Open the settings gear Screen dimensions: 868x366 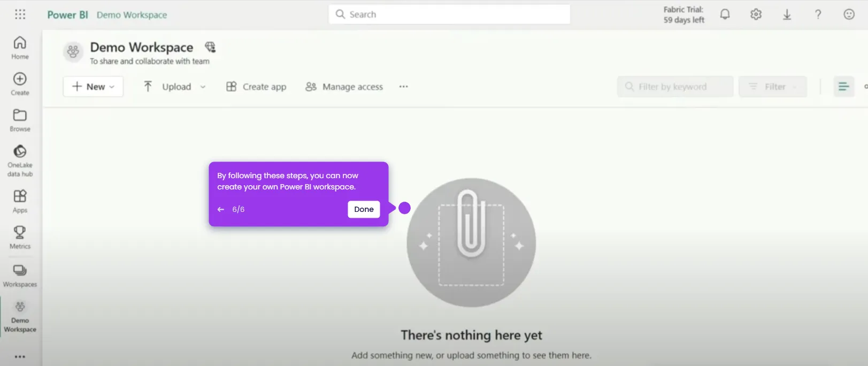click(756, 14)
